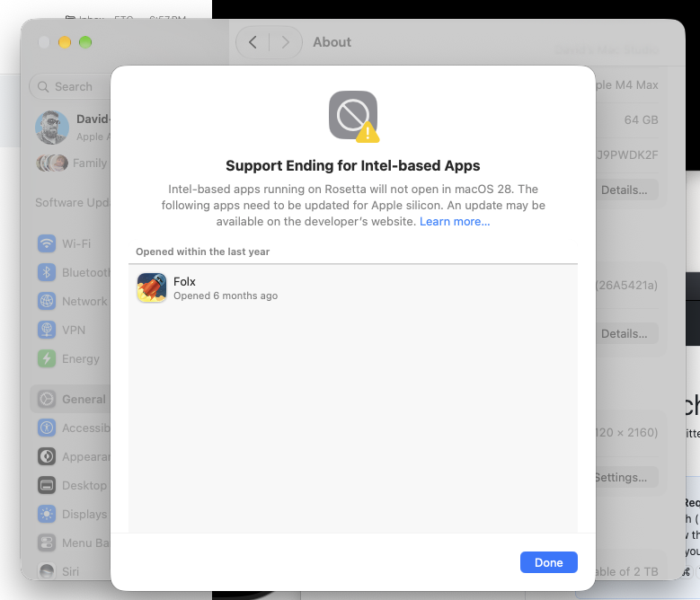Click the 64 GB memory value
The height and width of the screenshot is (600, 700).
coord(641,120)
